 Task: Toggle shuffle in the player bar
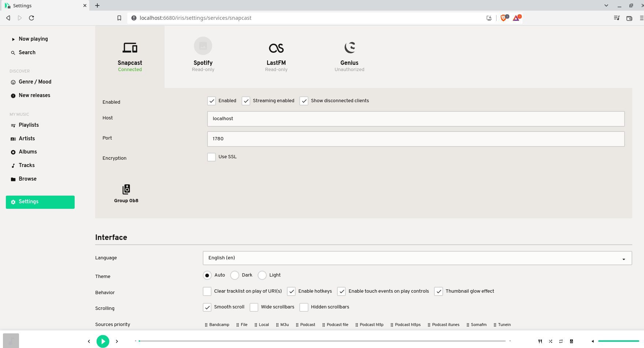click(550, 341)
